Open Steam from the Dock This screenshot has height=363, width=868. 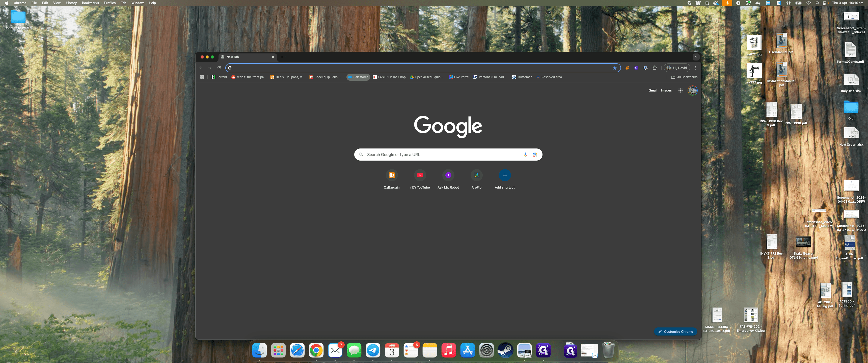tap(505, 351)
